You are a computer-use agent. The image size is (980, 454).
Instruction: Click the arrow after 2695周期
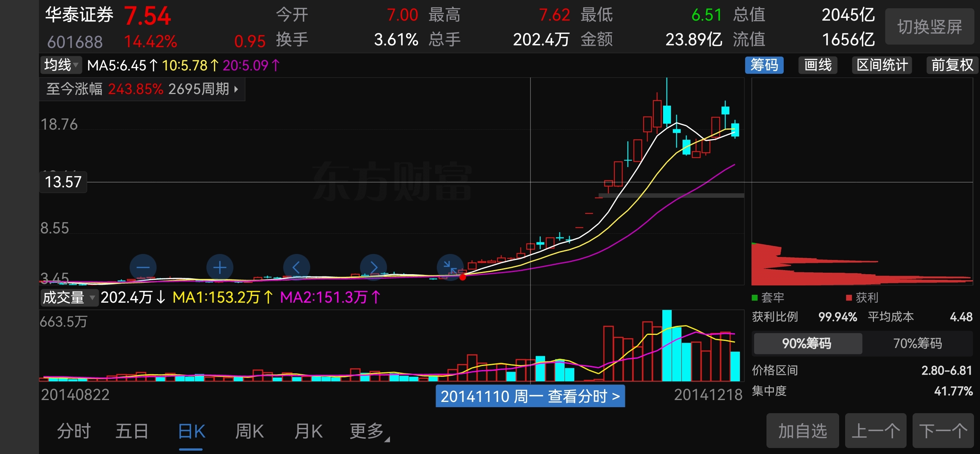[x=236, y=90]
